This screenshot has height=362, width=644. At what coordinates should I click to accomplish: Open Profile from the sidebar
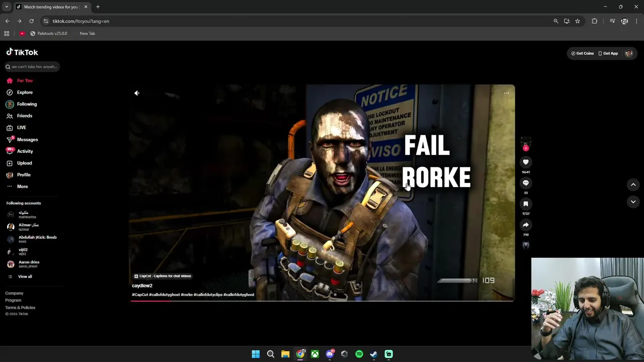[x=19, y=175]
